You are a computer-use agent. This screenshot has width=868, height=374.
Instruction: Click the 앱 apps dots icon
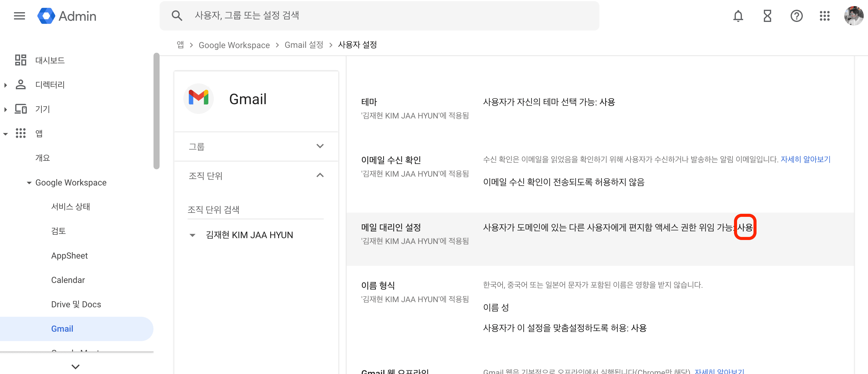[21, 133]
